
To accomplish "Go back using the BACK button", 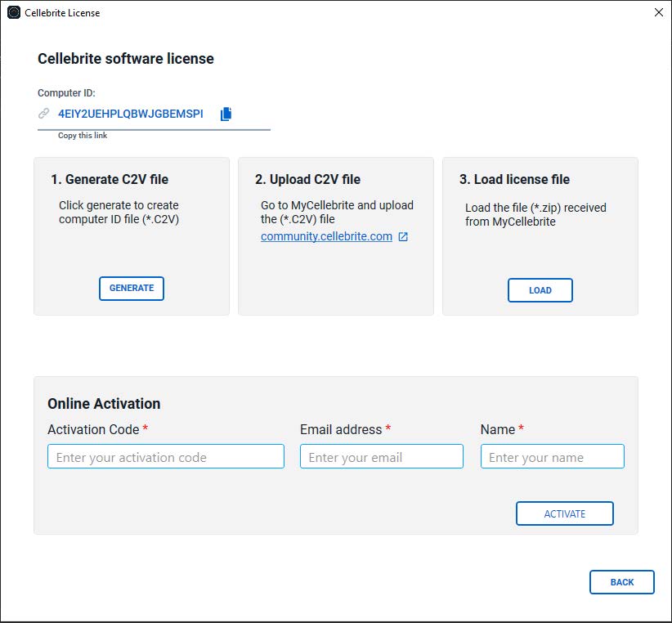I will tap(622, 582).
